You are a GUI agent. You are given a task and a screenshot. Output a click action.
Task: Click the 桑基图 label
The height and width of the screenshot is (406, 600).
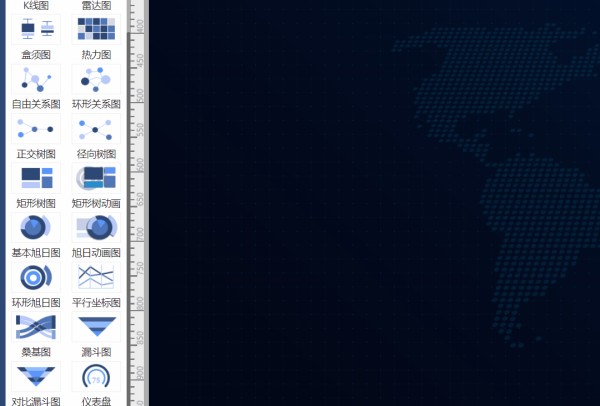click(x=36, y=352)
